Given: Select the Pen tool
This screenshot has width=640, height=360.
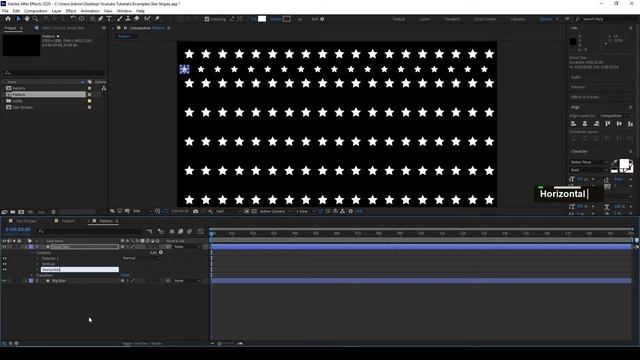Looking at the screenshot, I should (100, 19).
